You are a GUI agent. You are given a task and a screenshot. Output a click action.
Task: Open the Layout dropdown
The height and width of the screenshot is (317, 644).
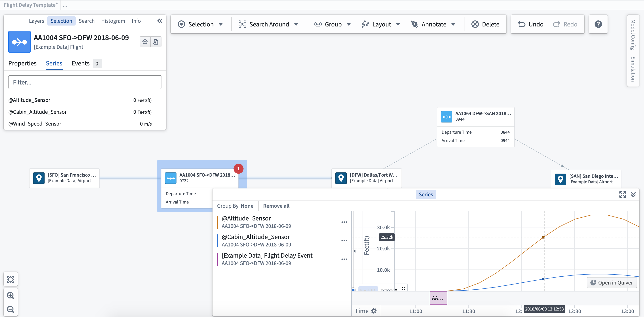[x=381, y=24]
